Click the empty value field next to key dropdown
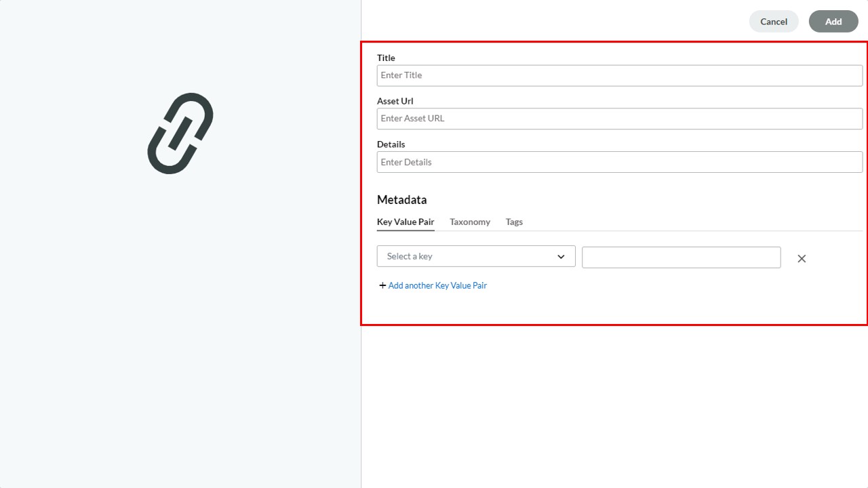868x488 pixels. [x=682, y=257]
